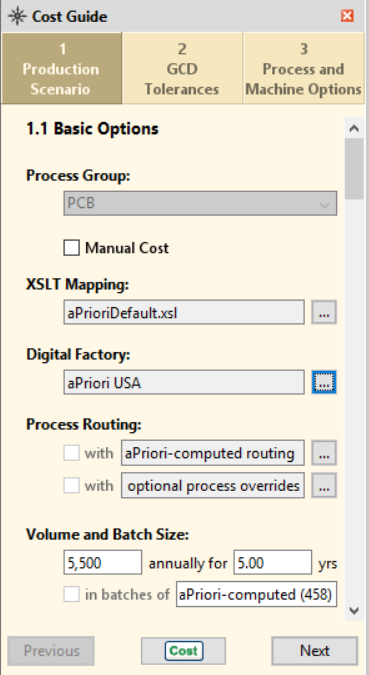This screenshot has width=369, height=675.
Task: Click the Cost Guide sun icon in title bar
Action: 17,16
